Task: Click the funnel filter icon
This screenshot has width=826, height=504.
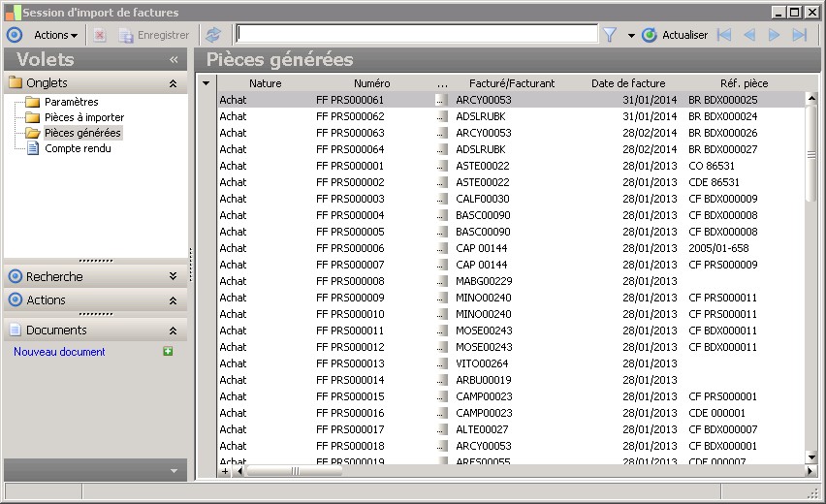Action: click(610, 35)
